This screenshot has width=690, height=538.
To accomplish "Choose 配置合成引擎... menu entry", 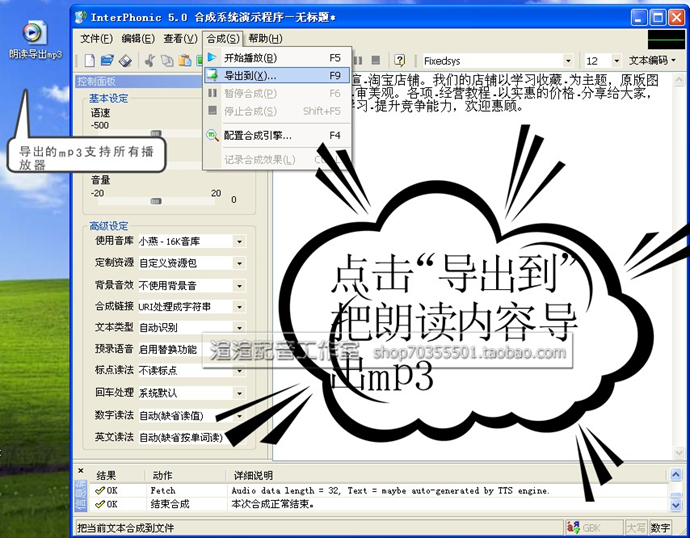I will 277,135.
